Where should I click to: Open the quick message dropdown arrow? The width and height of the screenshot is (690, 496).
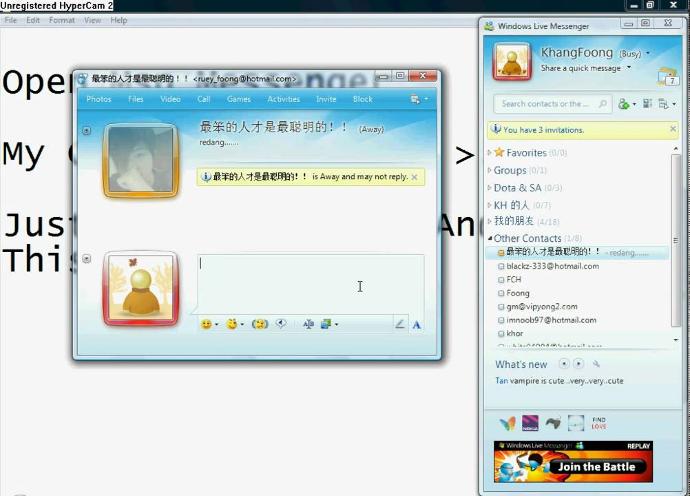[x=629, y=68]
